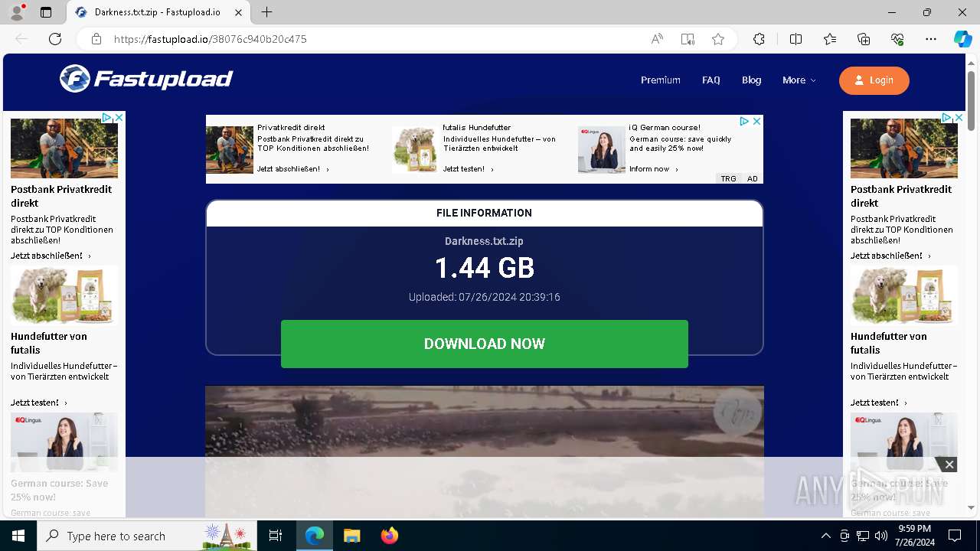
Task: Click Microsoft Edge taskbar icon
Action: click(315, 536)
